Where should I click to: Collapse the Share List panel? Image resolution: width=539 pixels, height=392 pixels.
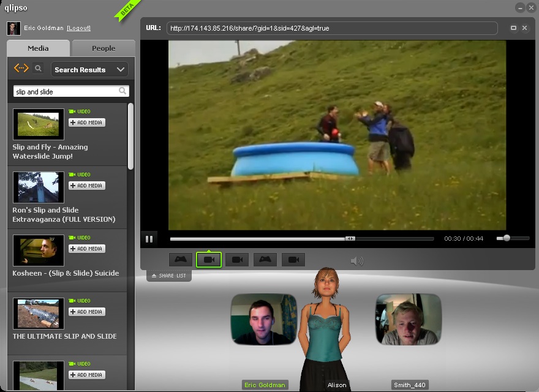[169, 276]
